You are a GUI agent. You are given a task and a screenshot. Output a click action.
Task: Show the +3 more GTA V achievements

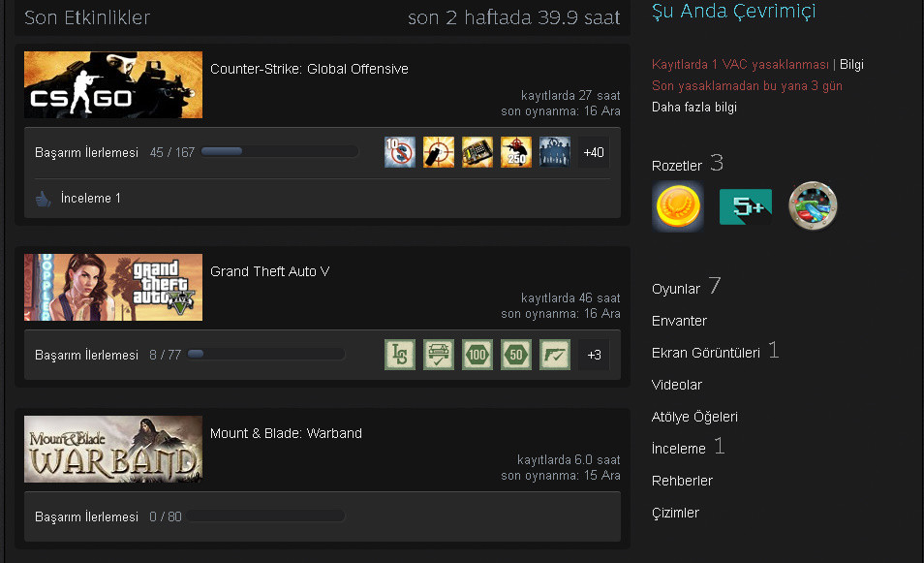tap(594, 355)
